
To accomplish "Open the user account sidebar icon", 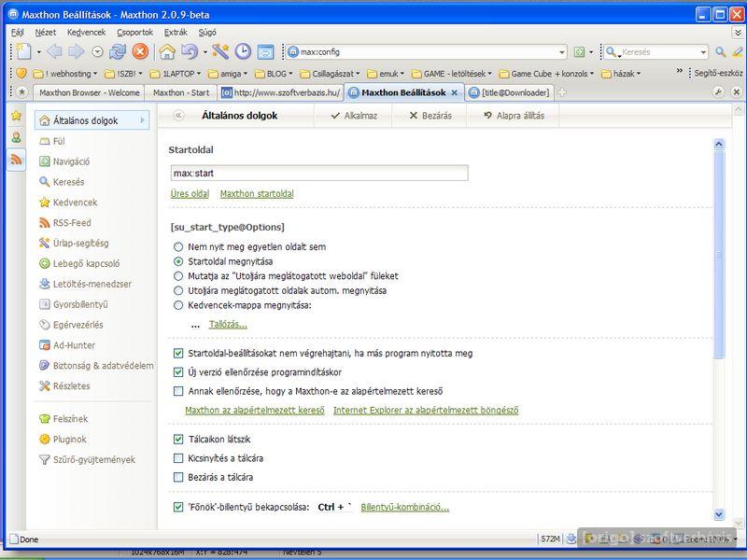I will point(16,137).
